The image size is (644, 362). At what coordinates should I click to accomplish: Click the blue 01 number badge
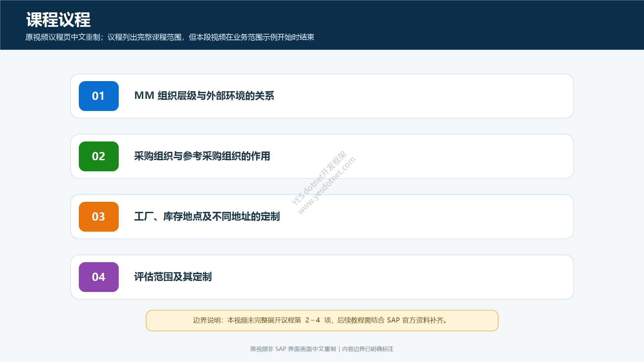coord(99,96)
